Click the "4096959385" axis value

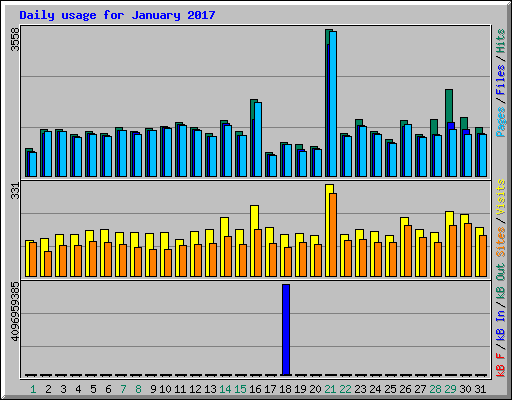click(15, 312)
